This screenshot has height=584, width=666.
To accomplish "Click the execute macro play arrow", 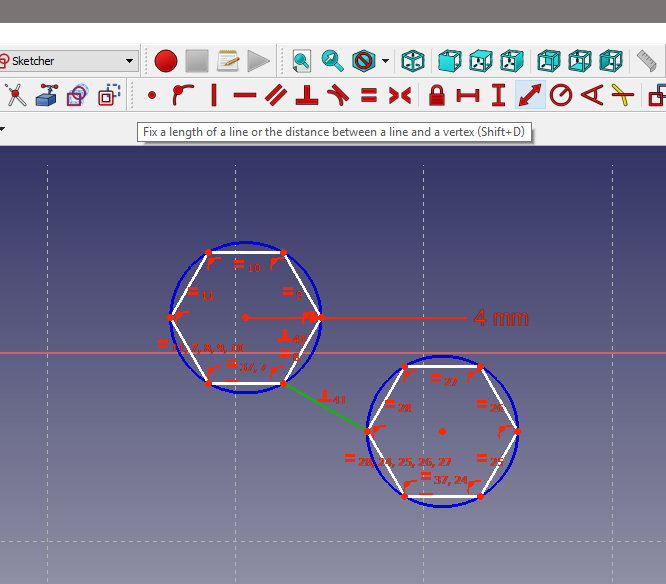I will (x=259, y=61).
